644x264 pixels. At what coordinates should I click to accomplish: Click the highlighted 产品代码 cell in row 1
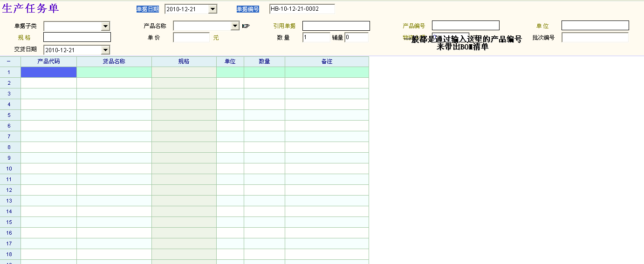pos(48,72)
